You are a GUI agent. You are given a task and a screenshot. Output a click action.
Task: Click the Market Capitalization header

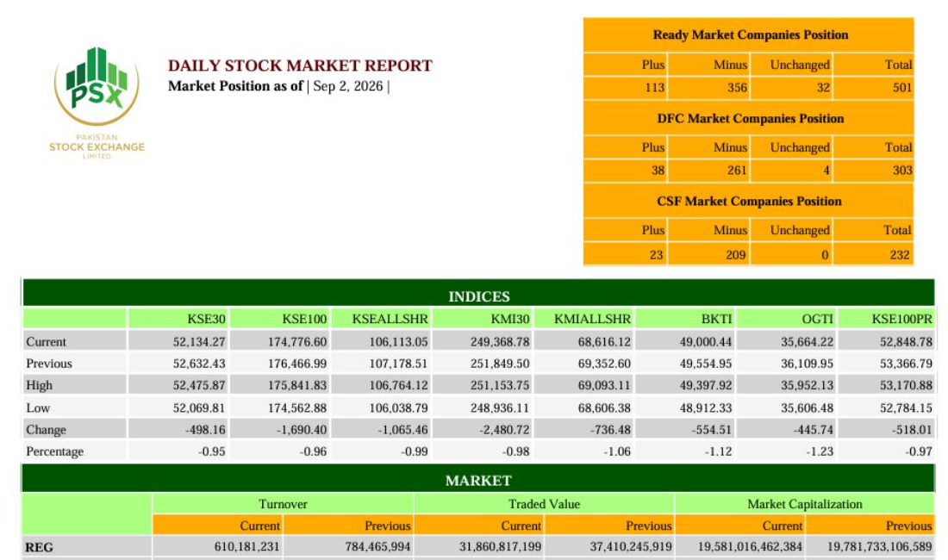pos(805,504)
